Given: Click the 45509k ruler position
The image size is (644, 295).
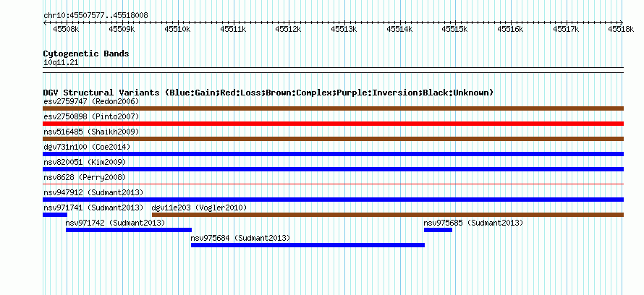Looking at the screenshot, I should [122, 29].
